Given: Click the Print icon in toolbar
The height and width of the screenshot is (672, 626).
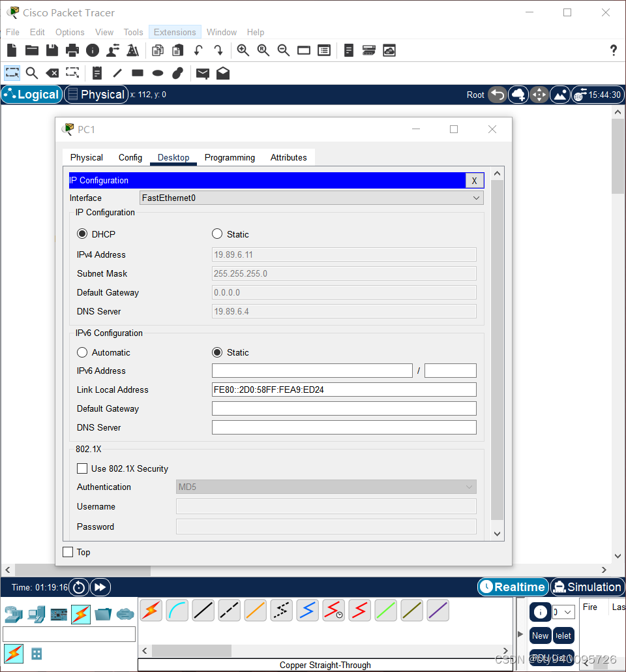Looking at the screenshot, I should click(72, 51).
